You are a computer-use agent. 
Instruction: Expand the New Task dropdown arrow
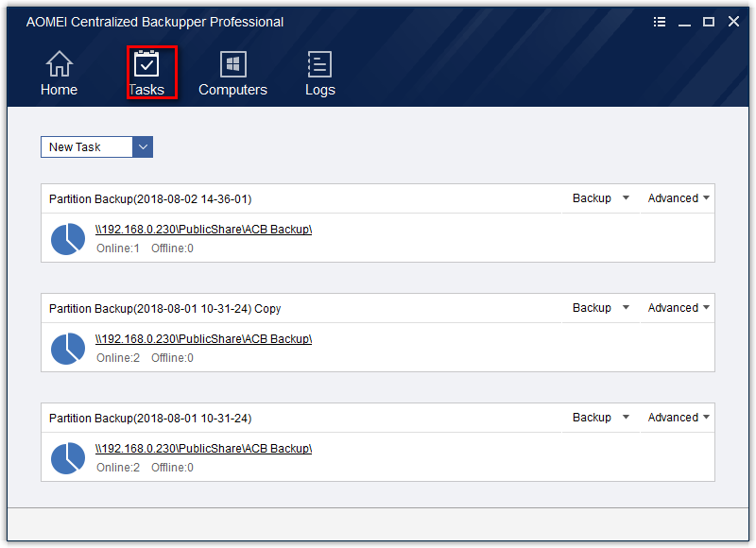coord(143,147)
